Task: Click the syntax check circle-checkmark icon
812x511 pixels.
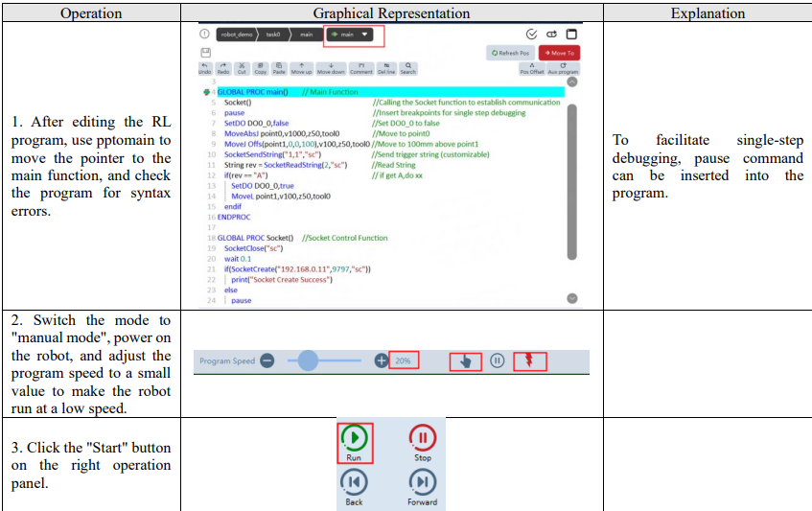Action: [x=531, y=35]
